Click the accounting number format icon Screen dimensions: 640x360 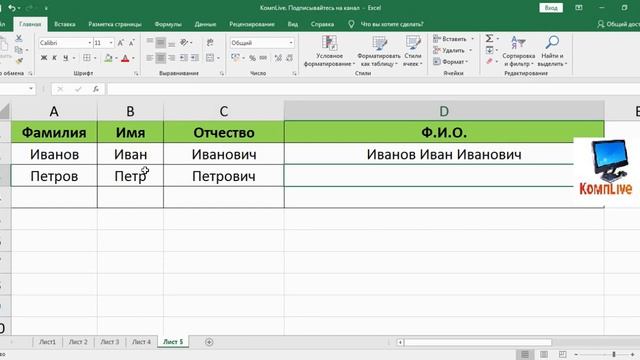[x=235, y=58]
